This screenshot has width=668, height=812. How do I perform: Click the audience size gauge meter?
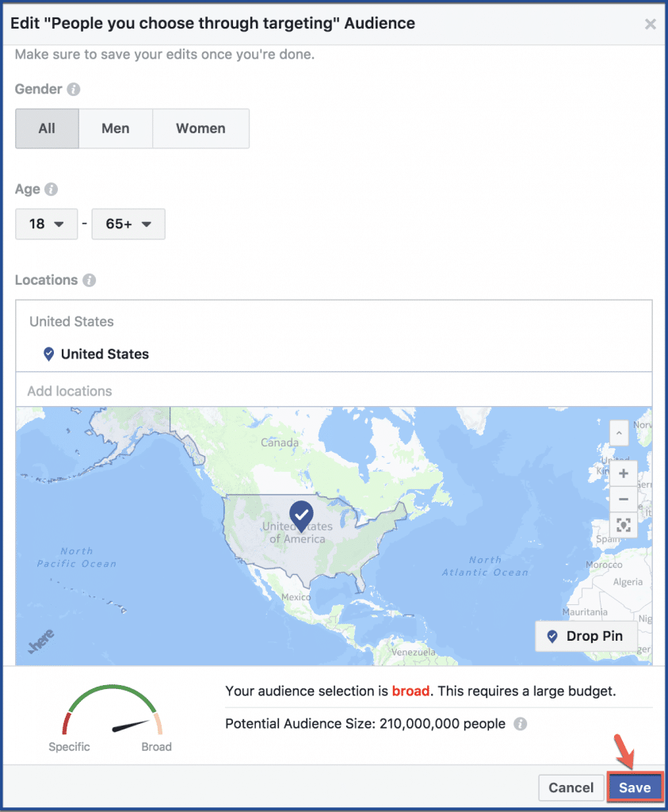[x=111, y=714]
